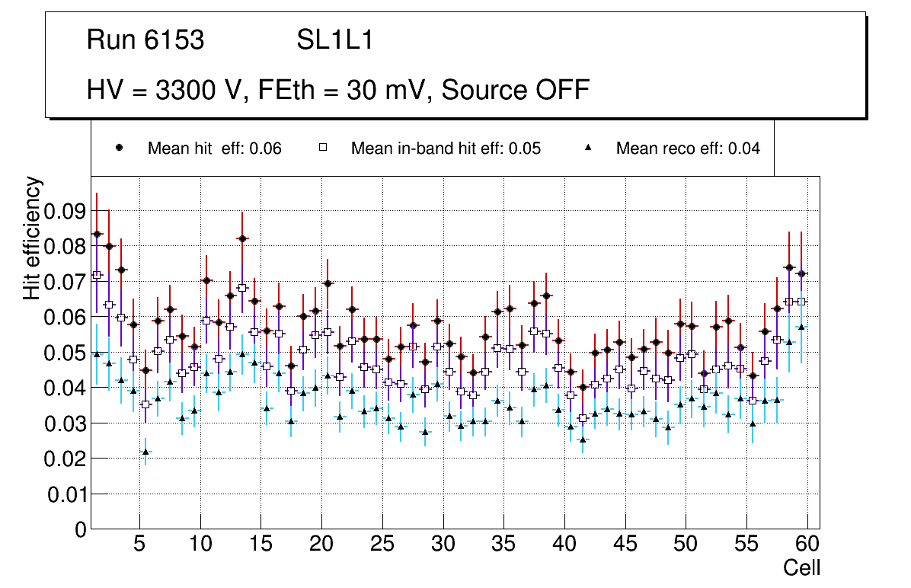The height and width of the screenshot is (588, 911).
Task: Click the "Hit efficiency" y-axis title
Action: 32,238
